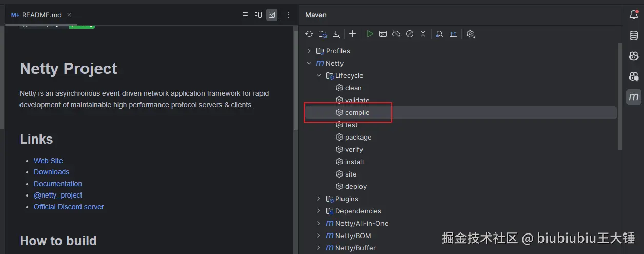Collapse the Lifecycle node
644x254 pixels.
click(318, 75)
